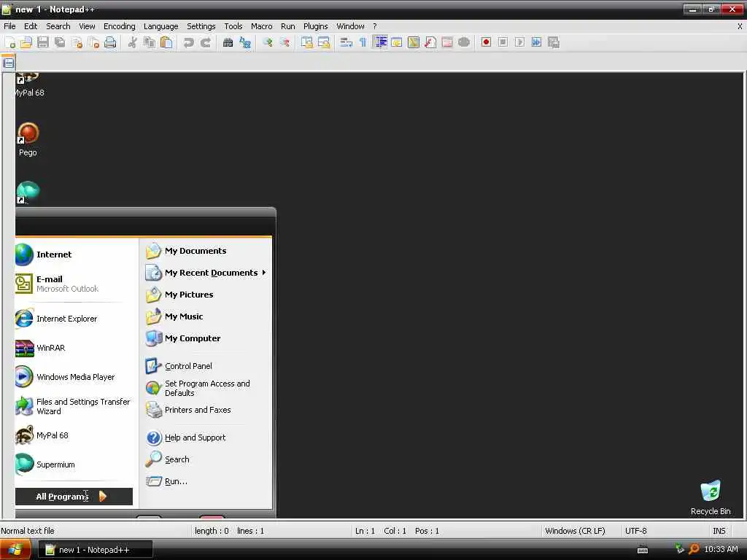This screenshot has width=747, height=560.
Task: Toggle the Function List panel icon
Action: pos(430,42)
